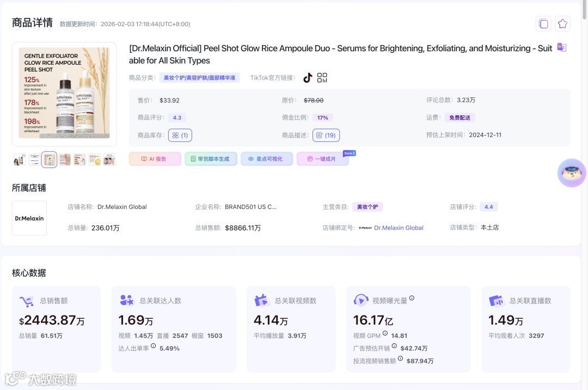The image size is (588, 390).
Task: Open category tag 美妆个护/美容护肤/面部精华液
Action: pos(199,78)
